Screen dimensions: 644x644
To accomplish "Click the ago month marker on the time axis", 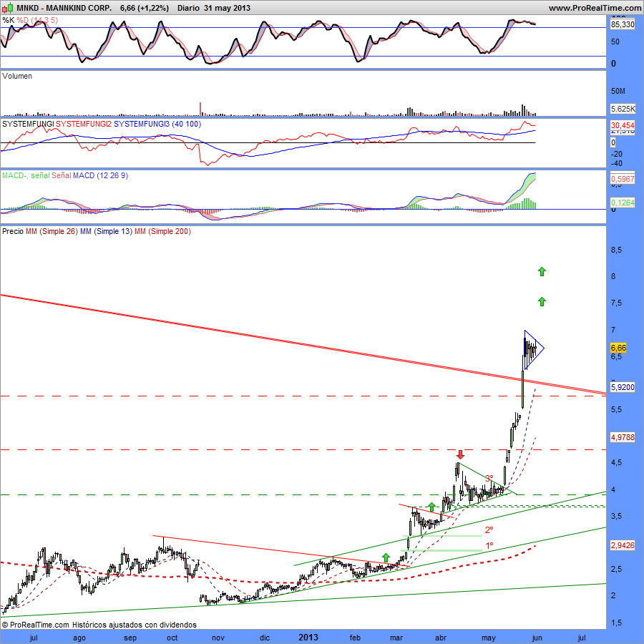I will (79, 638).
